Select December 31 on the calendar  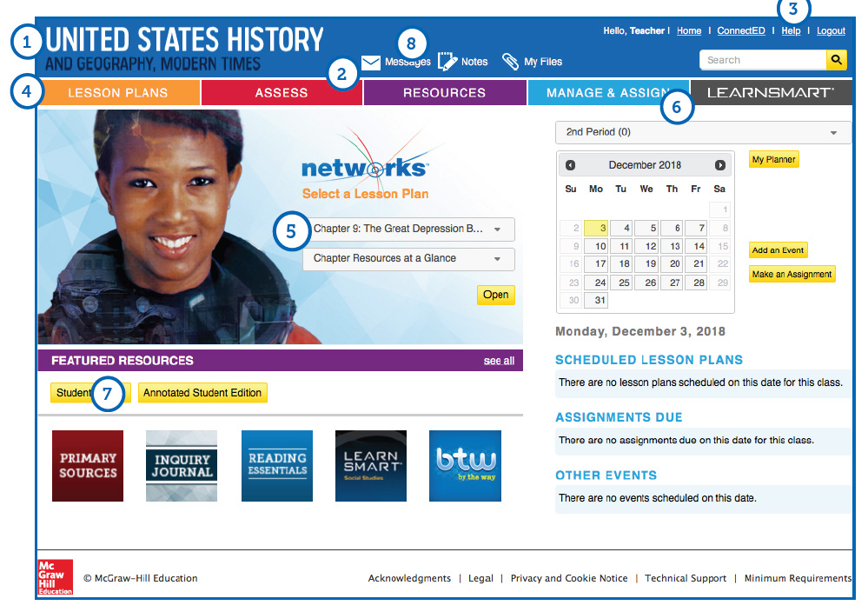pos(596,300)
